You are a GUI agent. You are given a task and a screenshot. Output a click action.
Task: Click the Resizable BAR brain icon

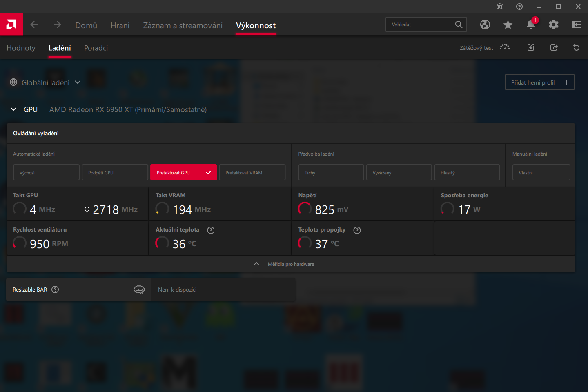[139, 290]
